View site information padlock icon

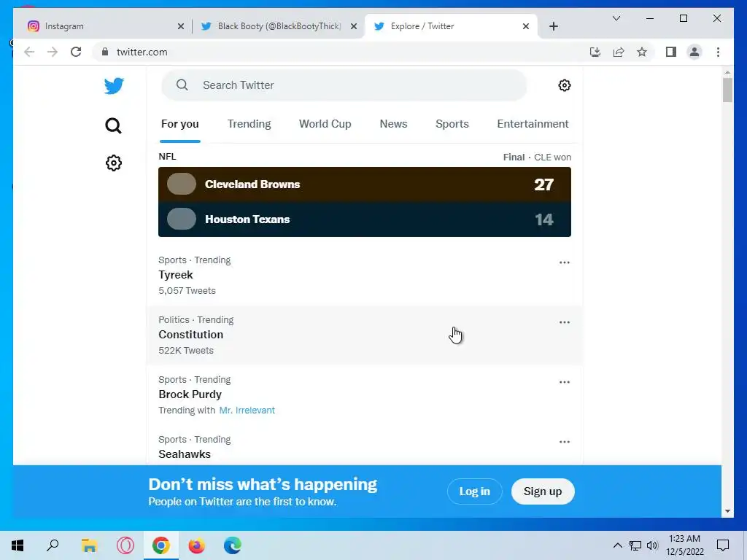(x=105, y=52)
